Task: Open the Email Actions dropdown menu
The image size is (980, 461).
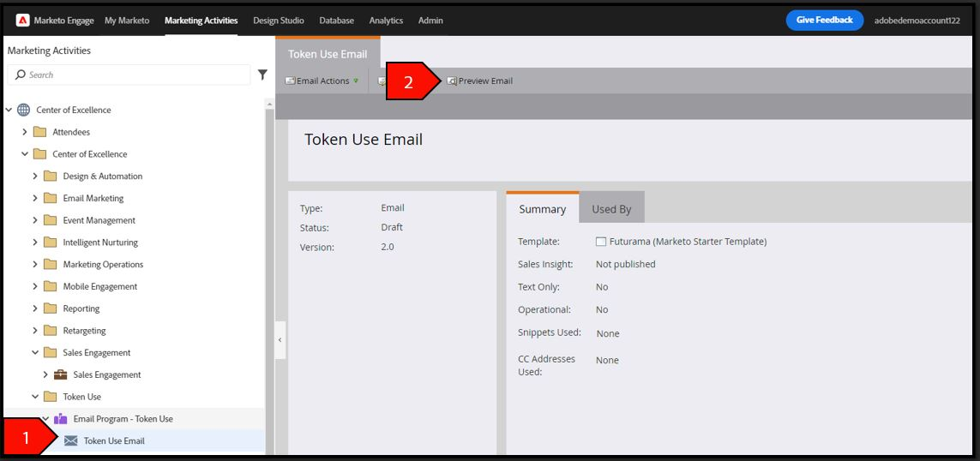Action: click(322, 81)
